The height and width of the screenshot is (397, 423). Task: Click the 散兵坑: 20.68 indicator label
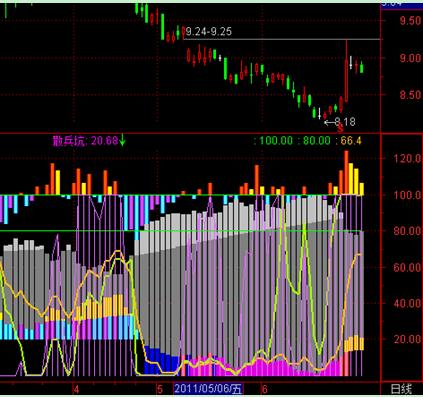[x=85, y=141]
